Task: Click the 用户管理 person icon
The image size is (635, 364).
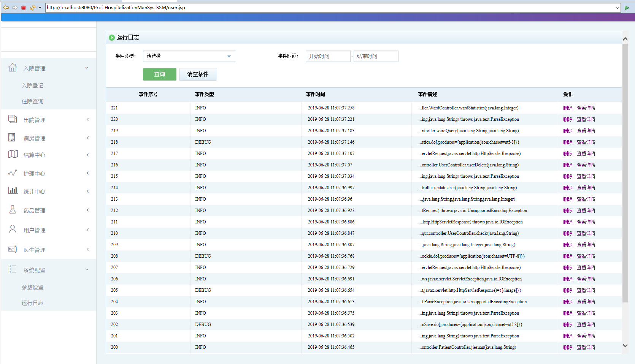Action: click(13, 229)
